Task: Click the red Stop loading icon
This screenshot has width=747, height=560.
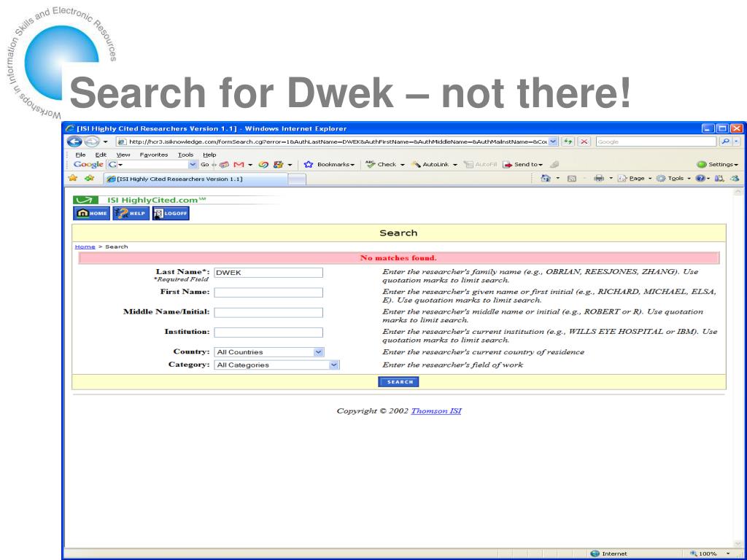Action: click(584, 141)
